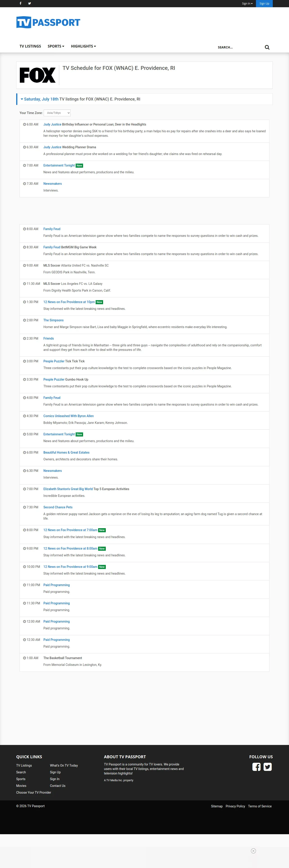The height and width of the screenshot is (868, 289).
Task: Click the clock icon beside 6:00 AM
Action: [x=25, y=124]
